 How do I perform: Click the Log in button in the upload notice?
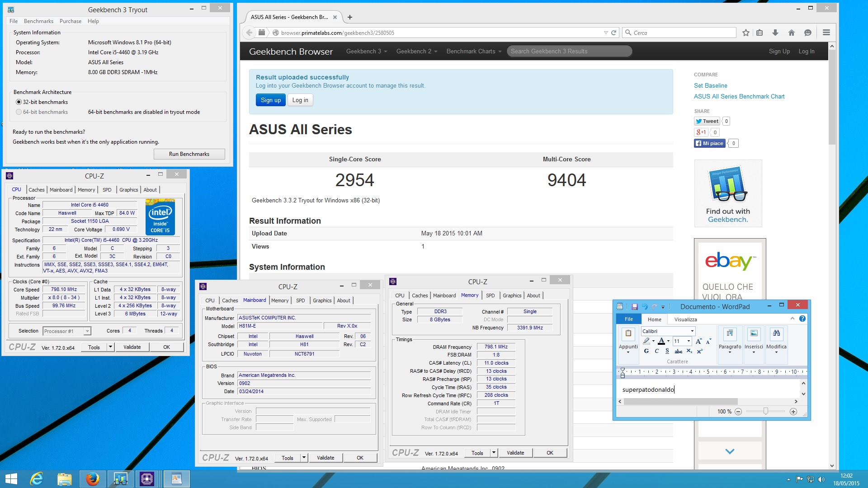point(300,100)
